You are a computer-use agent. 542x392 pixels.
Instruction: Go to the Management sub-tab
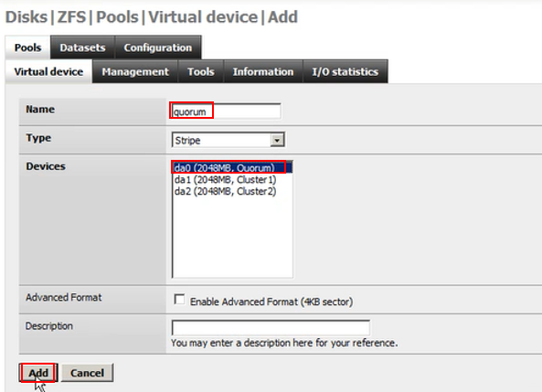[135, 71]
